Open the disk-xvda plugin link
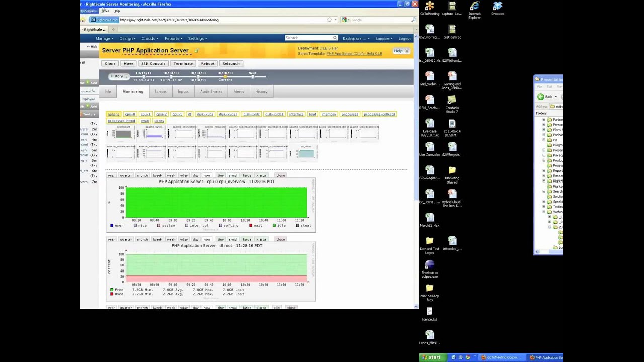644x362 pixels. click(x=205, y=114)
